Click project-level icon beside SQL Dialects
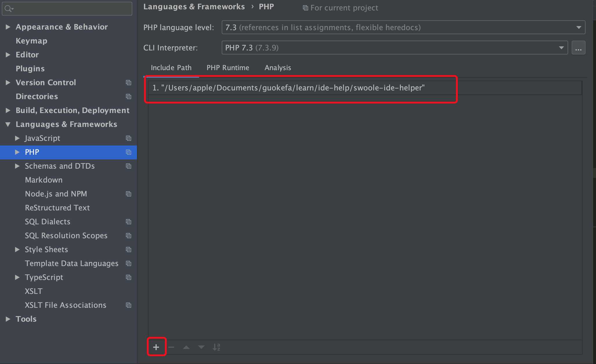Image resolution: width=596 pixels, height=364 pixels. (x=129, y=222)
